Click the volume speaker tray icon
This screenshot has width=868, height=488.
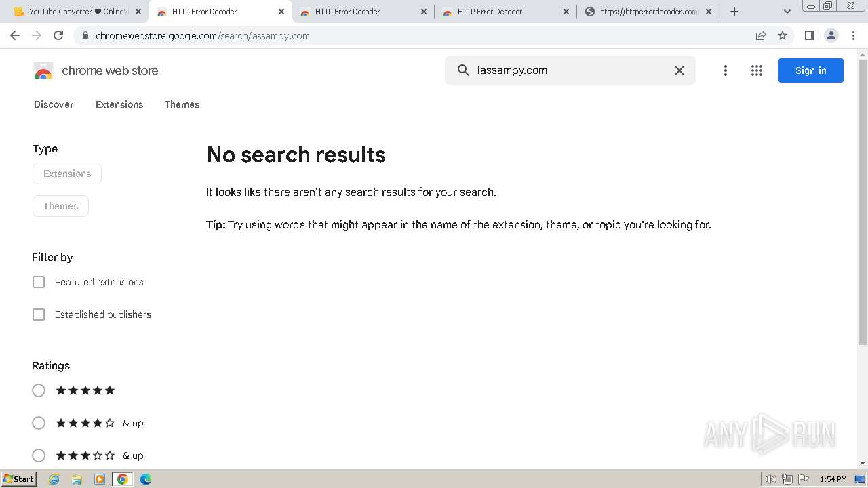(770, 479)
